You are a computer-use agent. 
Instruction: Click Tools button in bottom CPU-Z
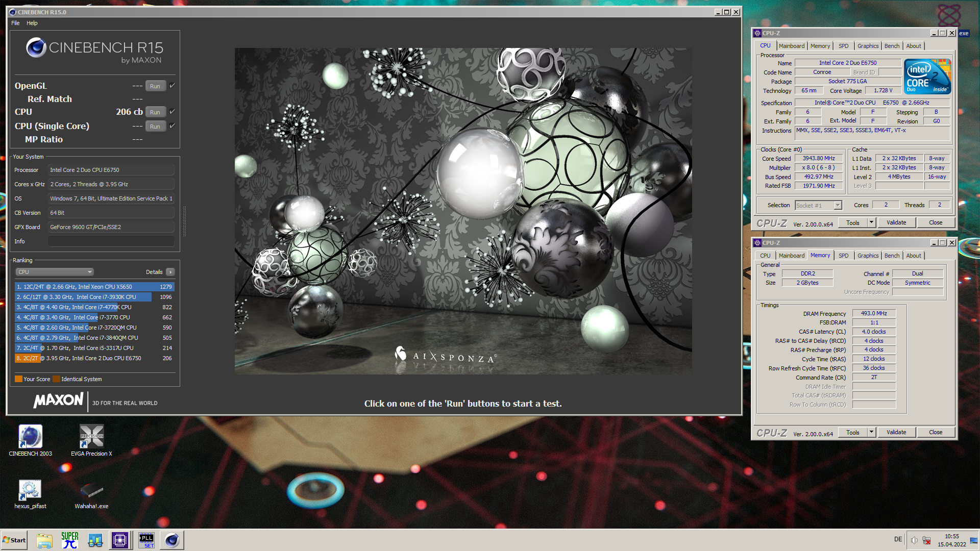(853, 432)
